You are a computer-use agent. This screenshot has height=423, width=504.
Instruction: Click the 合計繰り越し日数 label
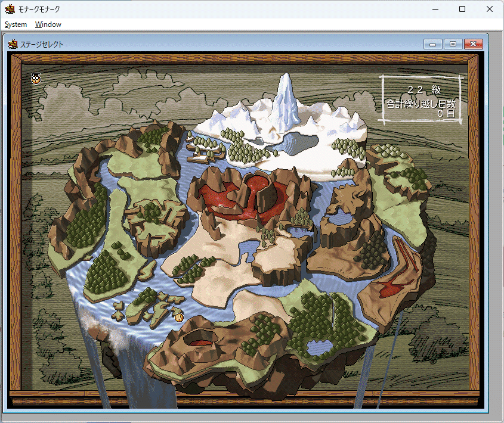[421, 104]
